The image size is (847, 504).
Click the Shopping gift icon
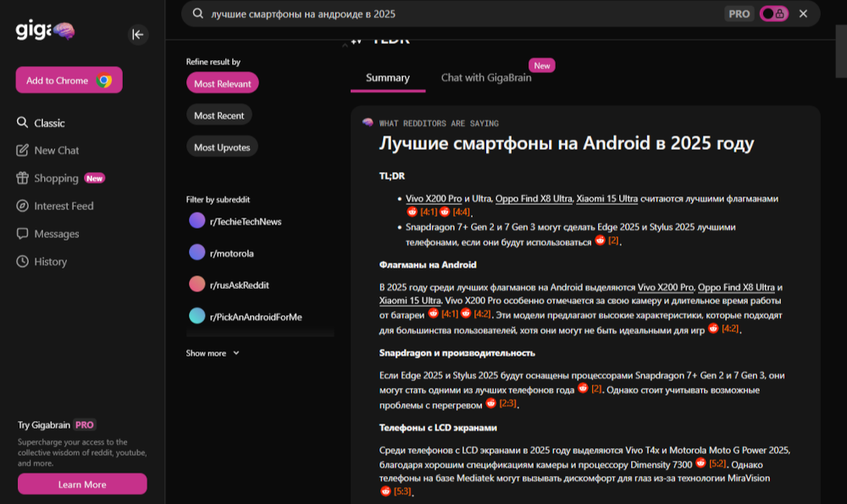pyautogui.click(x=22, y=178)
